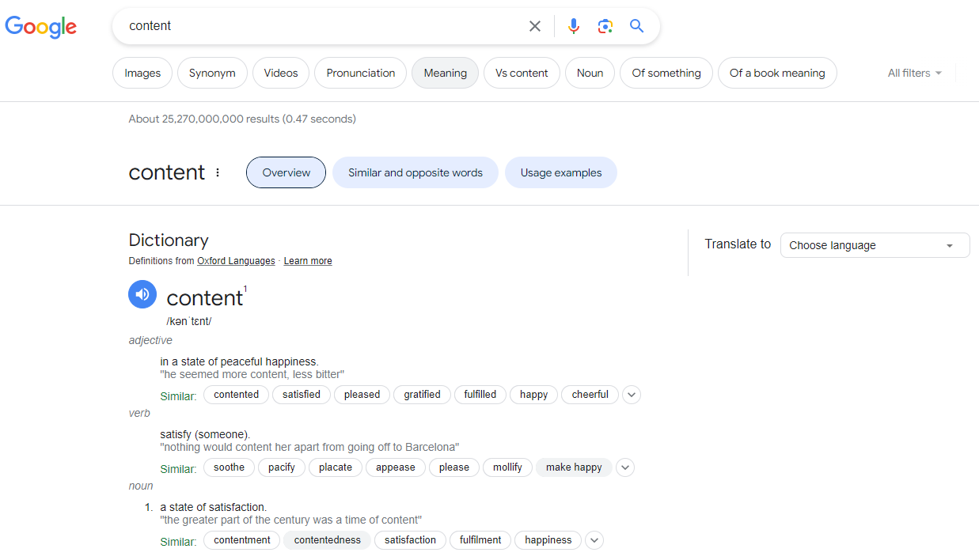This screenshot has width=979, height=560.
Task: Click the happiness synonym chip
Action: click(x=548, y=540)
